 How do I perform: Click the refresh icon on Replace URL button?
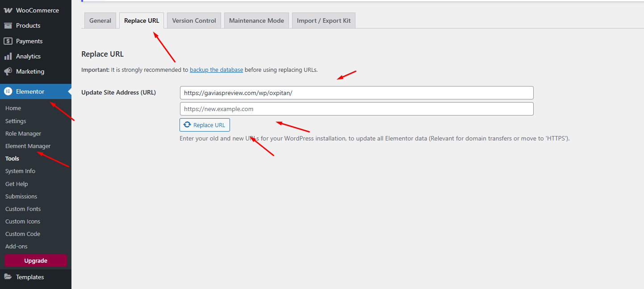(188, 125)
